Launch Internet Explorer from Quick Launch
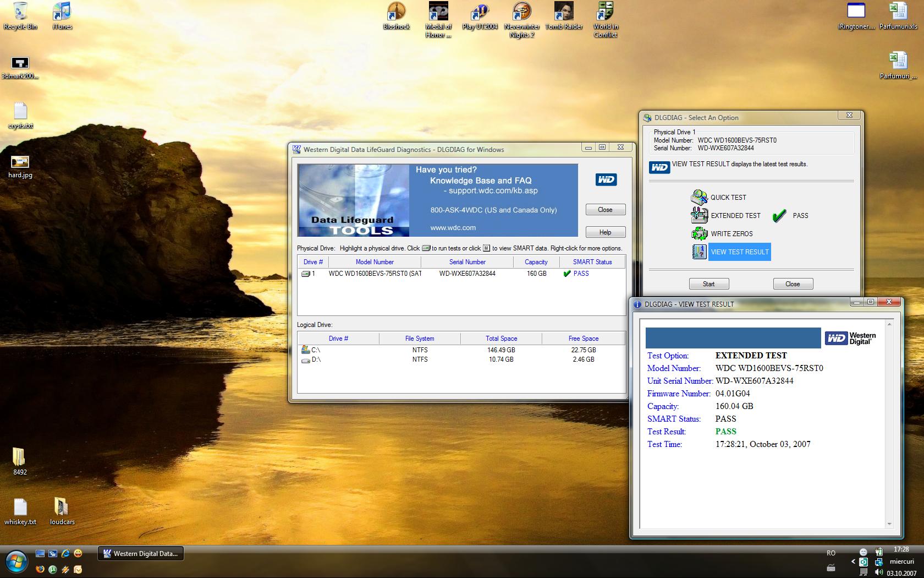 tap(65, 553)
